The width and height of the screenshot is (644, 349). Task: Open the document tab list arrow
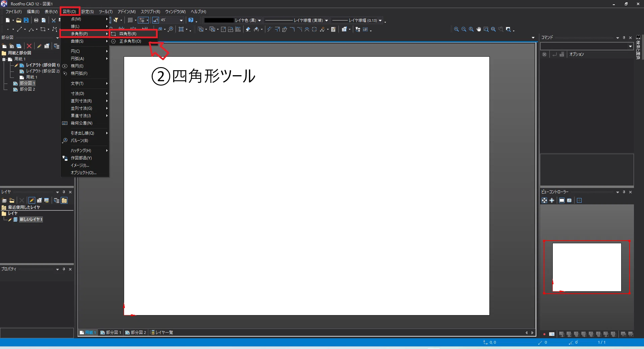[x=533, y=38]
